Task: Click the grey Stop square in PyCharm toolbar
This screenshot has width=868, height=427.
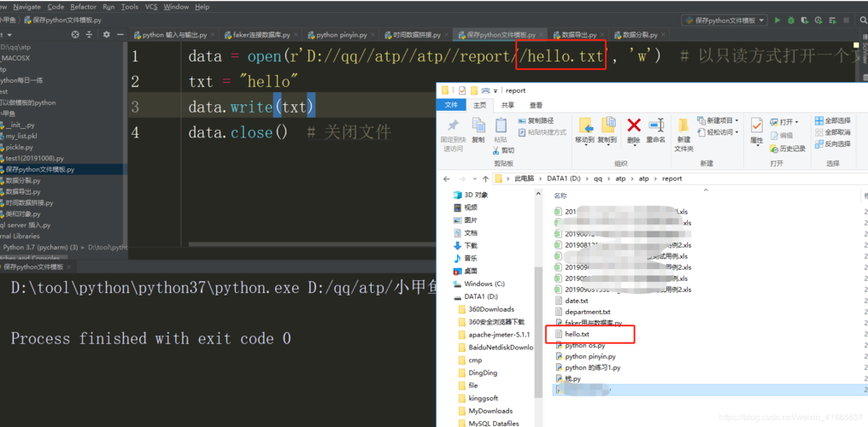Action: (x=845, y=20)
